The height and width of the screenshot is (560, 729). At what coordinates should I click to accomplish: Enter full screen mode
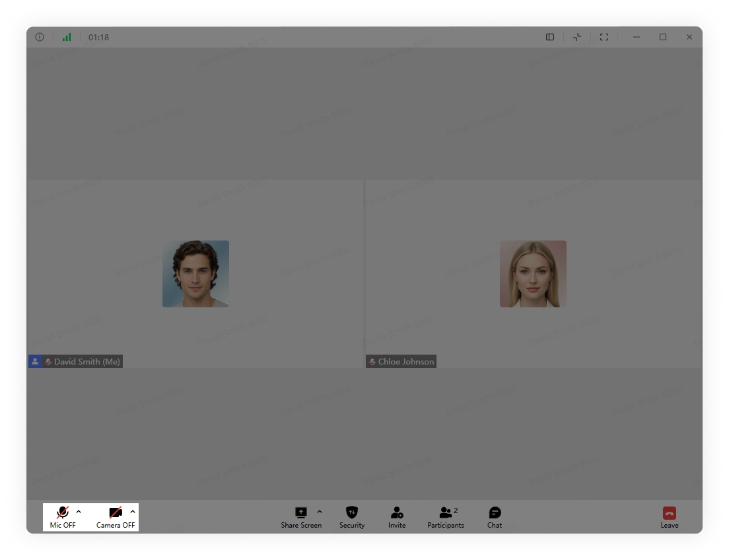click(604, 37)
